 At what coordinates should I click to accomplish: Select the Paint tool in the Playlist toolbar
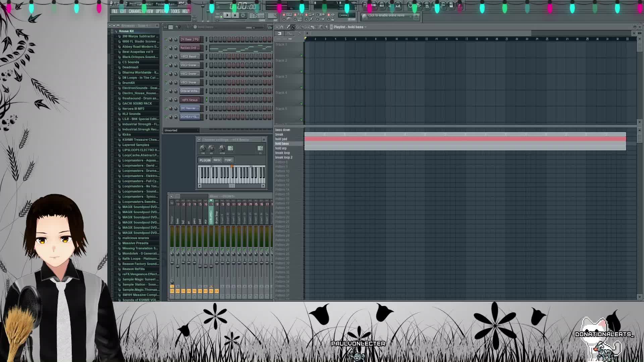point(293,27)
